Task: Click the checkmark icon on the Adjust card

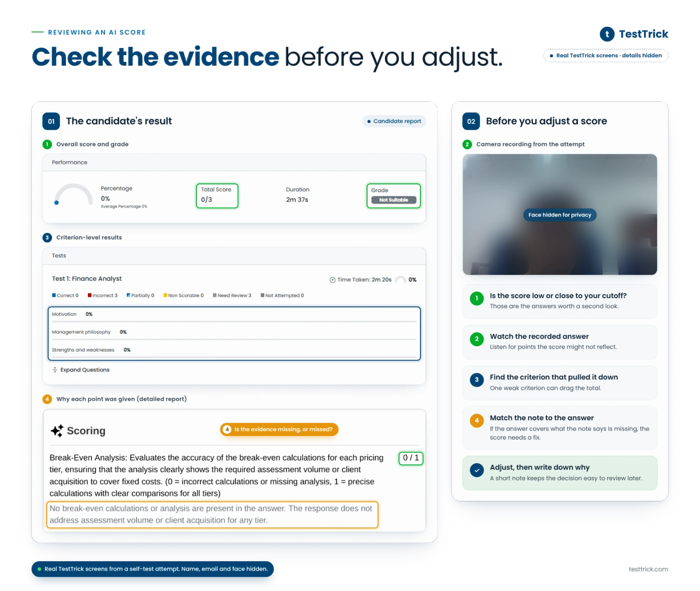Action: point(477,470)
